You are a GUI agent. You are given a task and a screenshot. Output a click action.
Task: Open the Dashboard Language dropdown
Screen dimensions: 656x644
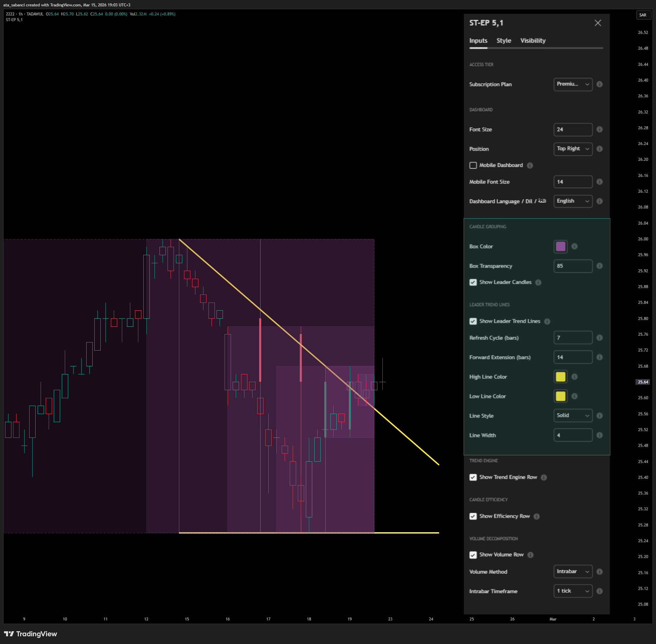(573, 201)
